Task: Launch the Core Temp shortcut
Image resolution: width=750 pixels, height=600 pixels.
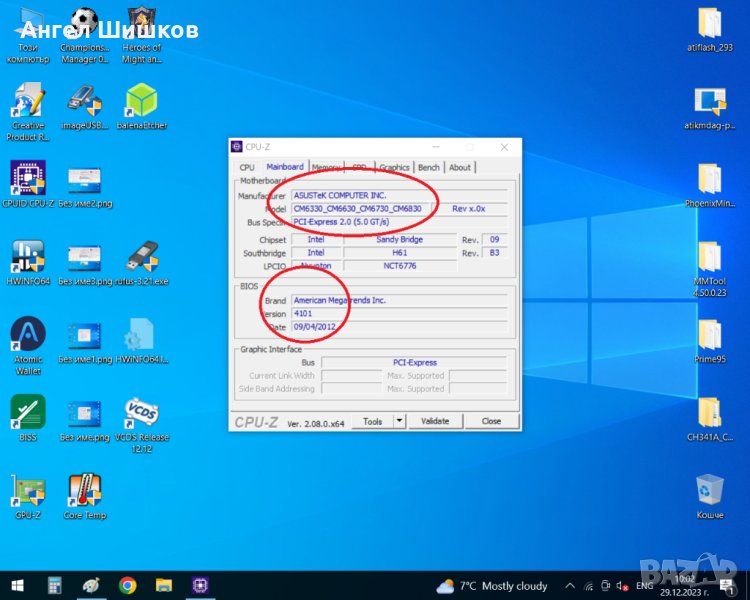Action: coord(85,491)
